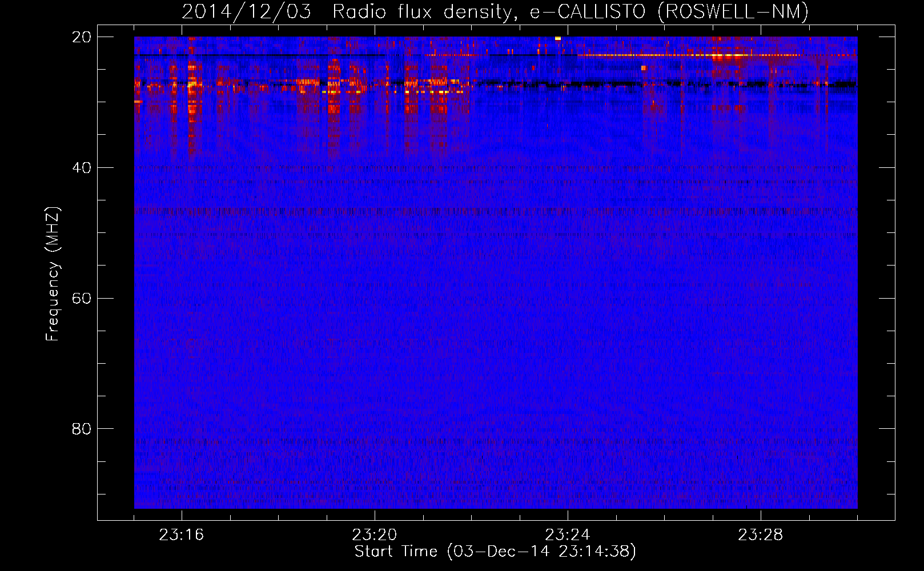Click the x-axis time label '23:24'
Viewport: 924px width, 571px height.
click(x=568, y=535)
